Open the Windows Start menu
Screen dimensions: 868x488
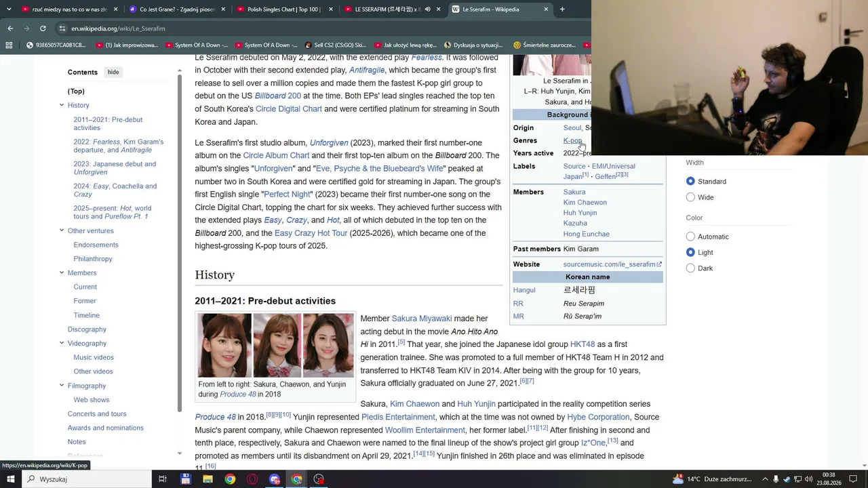point(11,479)
